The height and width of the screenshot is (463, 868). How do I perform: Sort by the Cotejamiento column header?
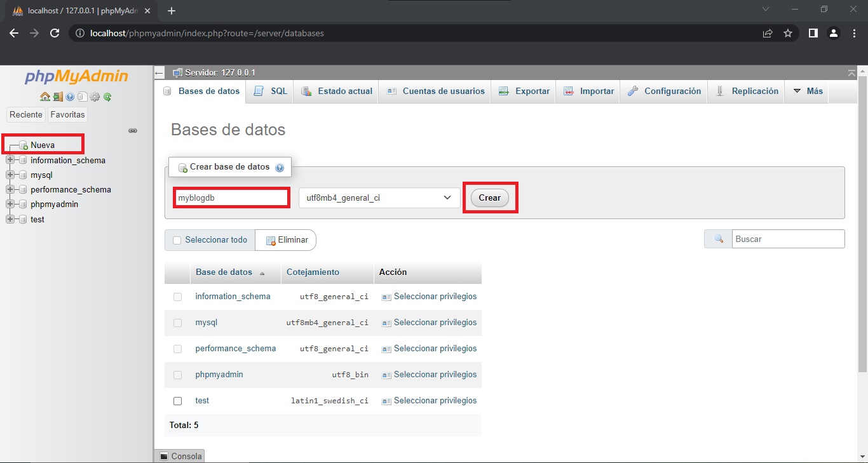tap(313, 272)
